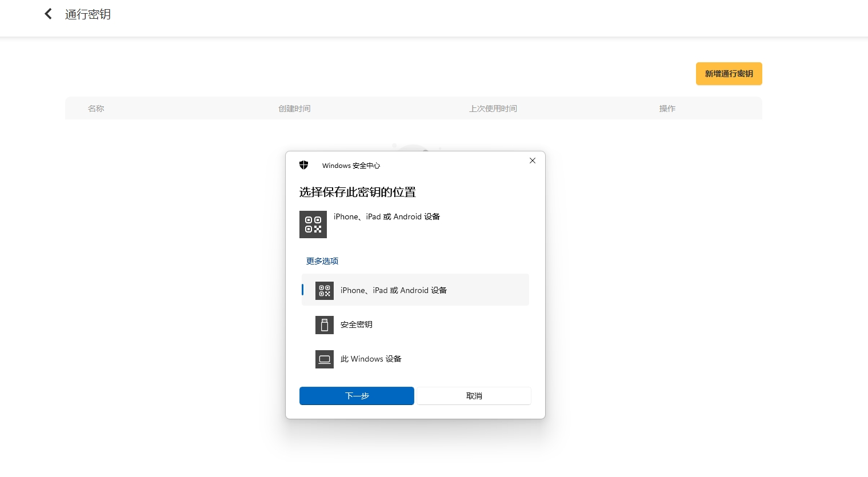Click the 上次使用时间 column header
Image resolution: width=868 pixels, height=477 pixels.
point(493,109)
